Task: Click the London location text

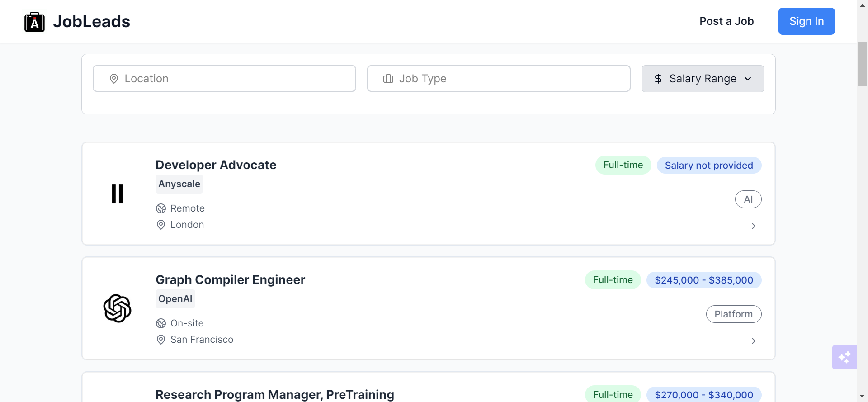Action: [187, 225]
